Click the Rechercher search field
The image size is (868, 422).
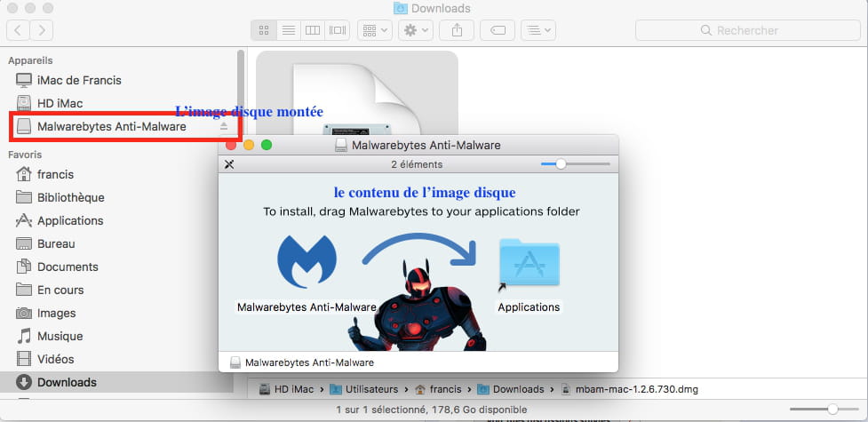(747, 30)
